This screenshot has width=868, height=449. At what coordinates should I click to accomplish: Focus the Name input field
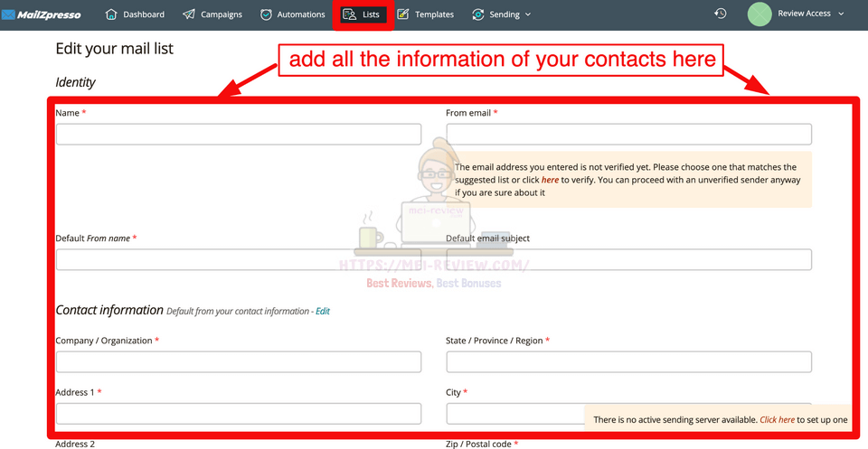click(239, 135)
